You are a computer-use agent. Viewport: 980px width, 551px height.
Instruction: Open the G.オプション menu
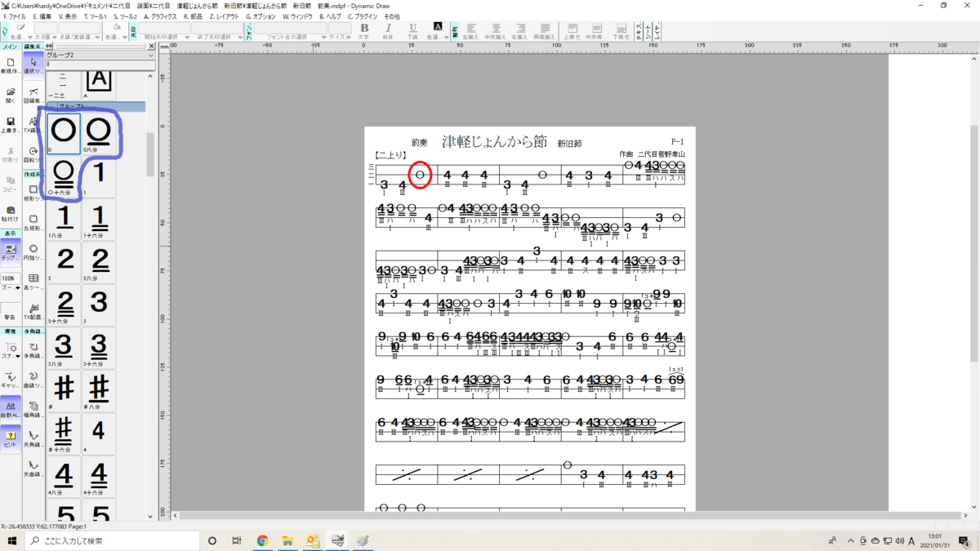(x=261, y=16)
